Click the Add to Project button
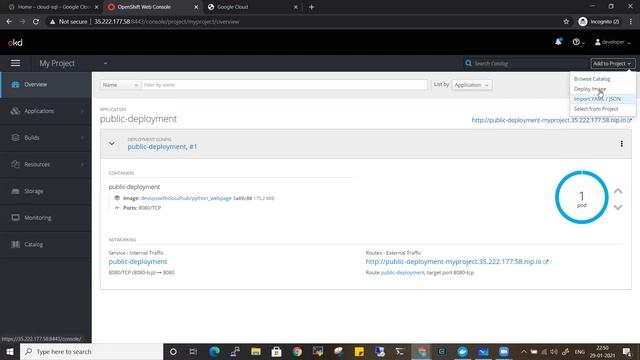 click(x=613, y=63)
